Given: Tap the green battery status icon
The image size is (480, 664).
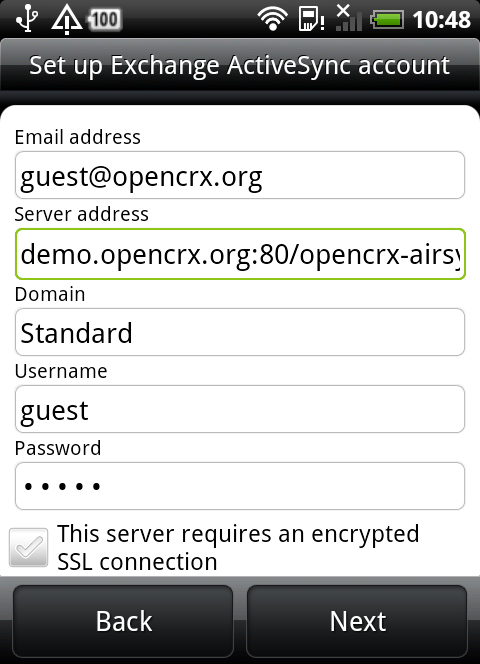Looking at the screenshot, I should 387,20.
